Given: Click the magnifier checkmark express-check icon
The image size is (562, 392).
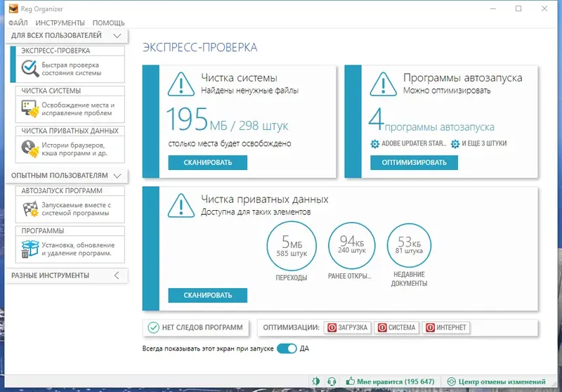Looking at the screenshot, I should pyautogui.click(x=30, y=68).
